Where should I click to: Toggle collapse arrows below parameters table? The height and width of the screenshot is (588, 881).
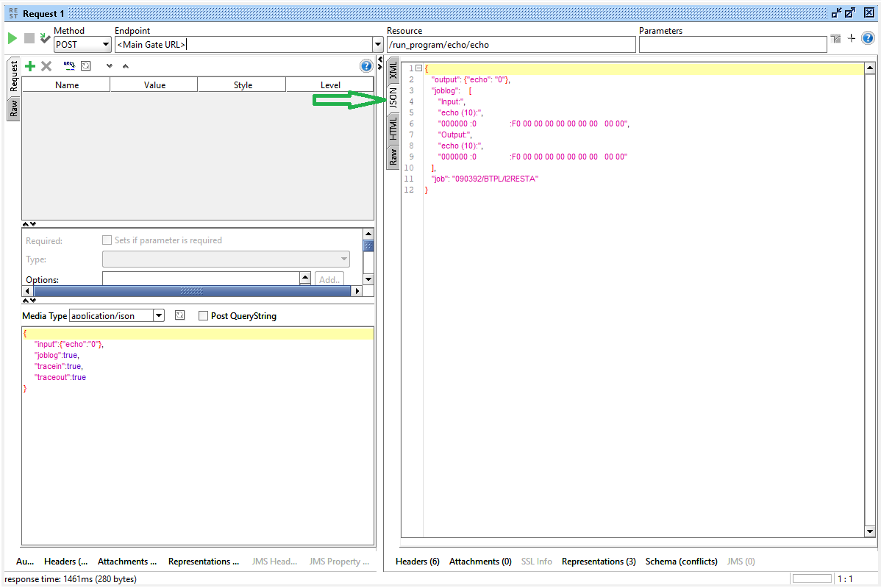(29, 224)
